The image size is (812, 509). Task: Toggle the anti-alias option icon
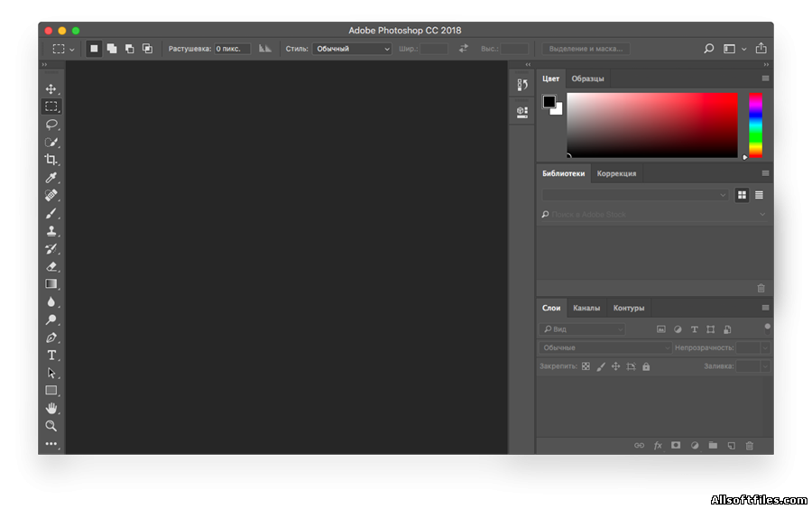(265, 49)
